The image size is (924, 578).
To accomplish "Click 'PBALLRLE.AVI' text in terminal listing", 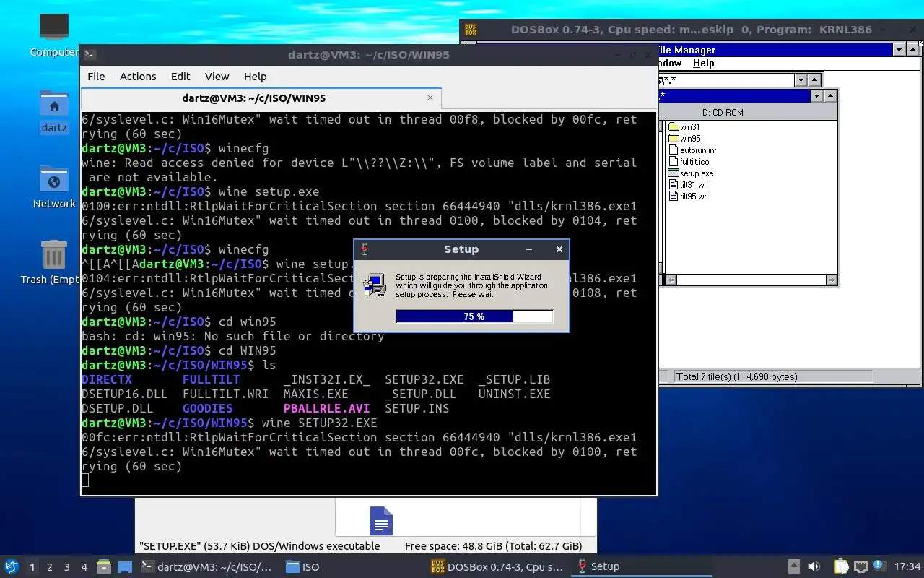I will point(327,408).
